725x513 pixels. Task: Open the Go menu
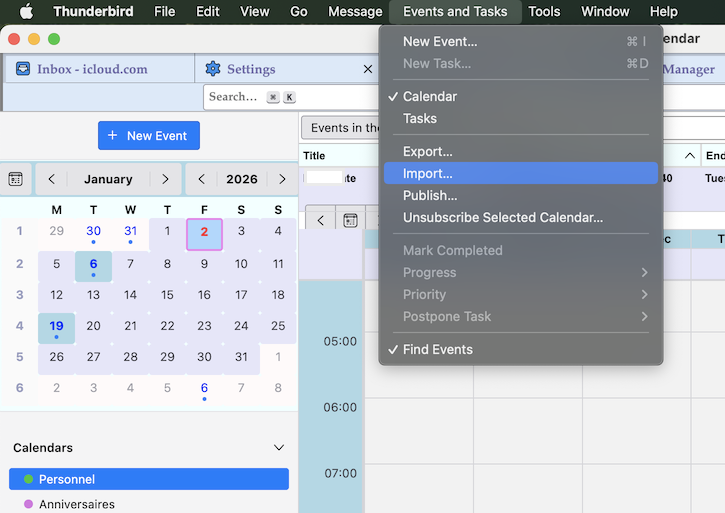point(299,11)
